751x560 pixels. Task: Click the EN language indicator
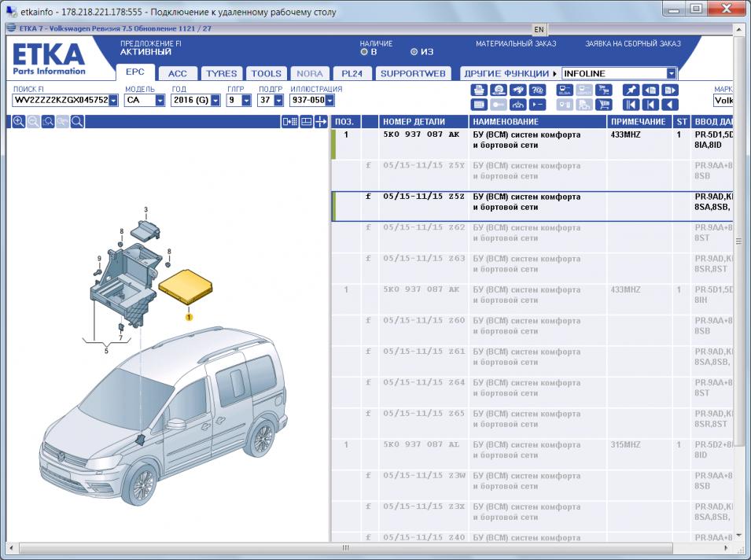[x=539, y=29]
